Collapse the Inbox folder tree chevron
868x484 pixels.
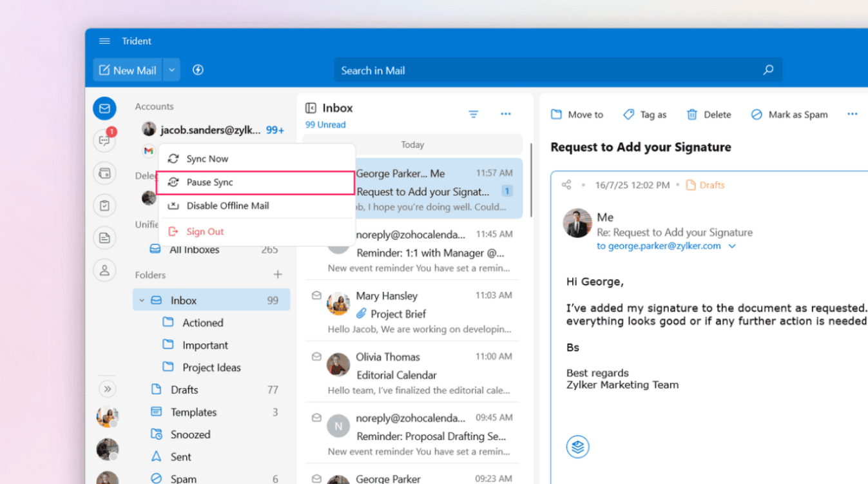[x=142, y=300]
